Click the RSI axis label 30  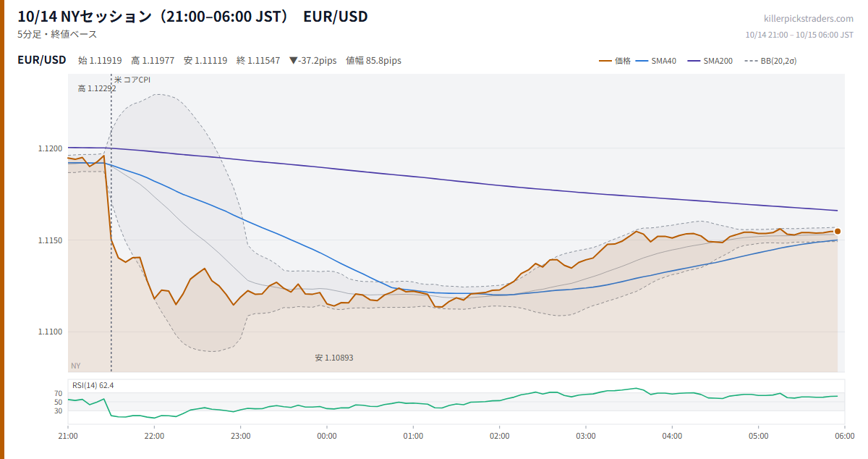(x=58, y=410)
